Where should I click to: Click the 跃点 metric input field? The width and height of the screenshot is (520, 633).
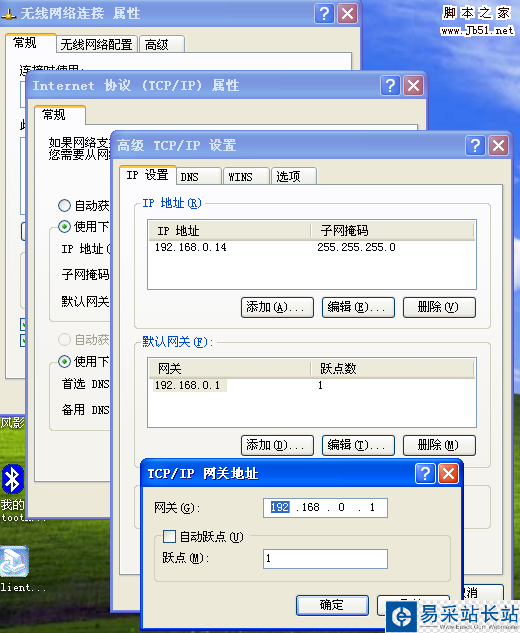[x=325, y=558]
